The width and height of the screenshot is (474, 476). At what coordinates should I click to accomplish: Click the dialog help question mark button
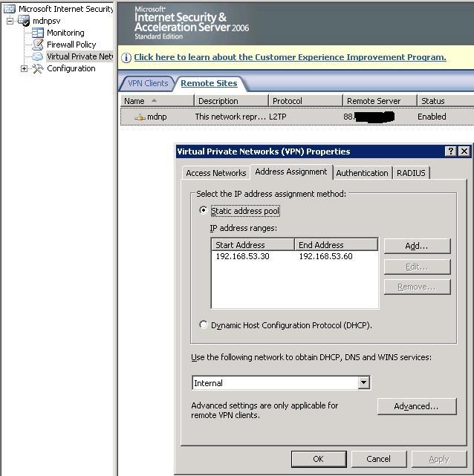(x=451, y=151)
